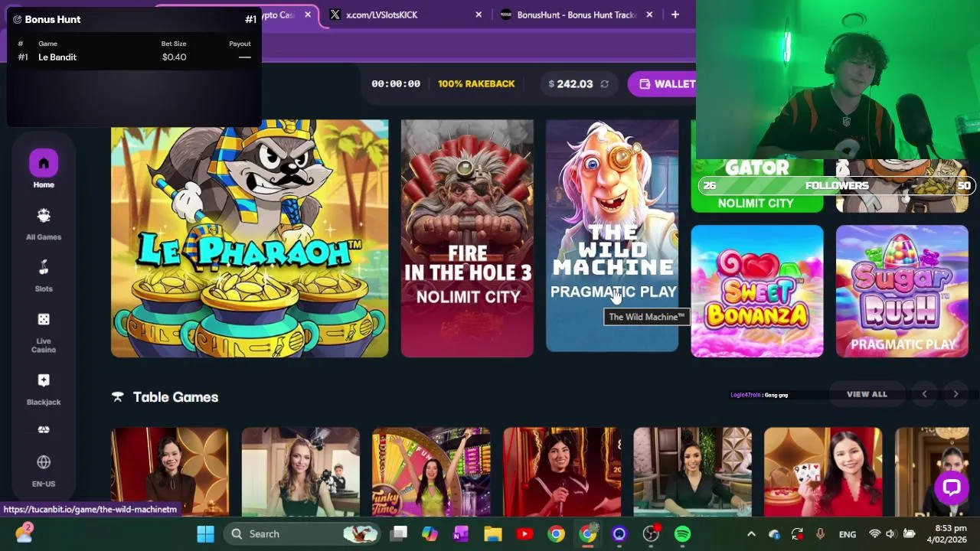Open YouTube app from the taskbar
The width and height of the screenshot is (980, 551).
(x=524, y=534)
